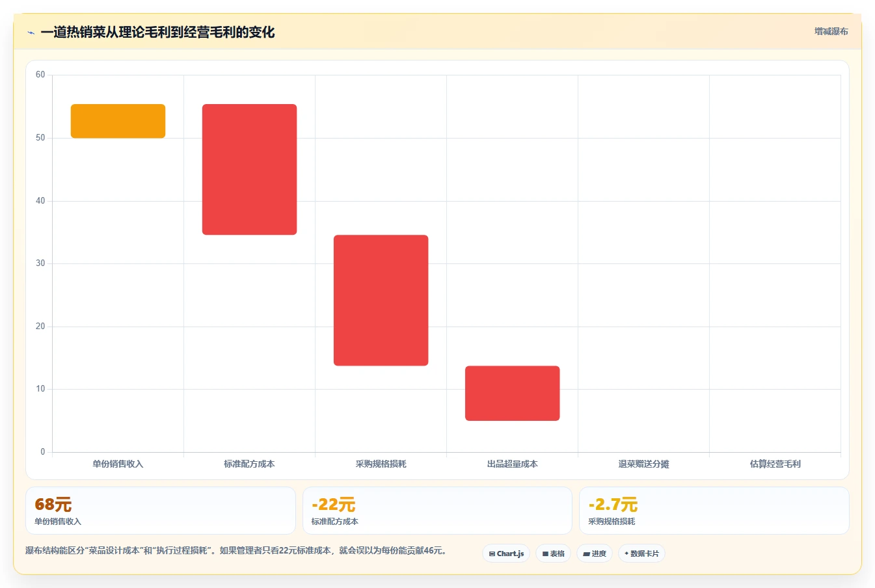Select the 表格 tag chip
This screenshot has height=588, width=875.
pos(554,554)
